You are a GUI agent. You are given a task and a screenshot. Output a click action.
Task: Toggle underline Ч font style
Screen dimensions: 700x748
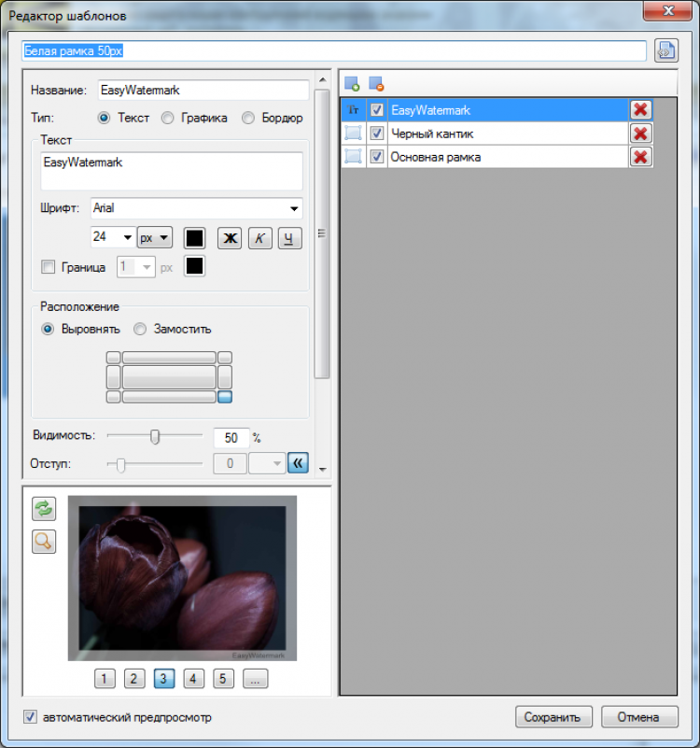(290, 238)
